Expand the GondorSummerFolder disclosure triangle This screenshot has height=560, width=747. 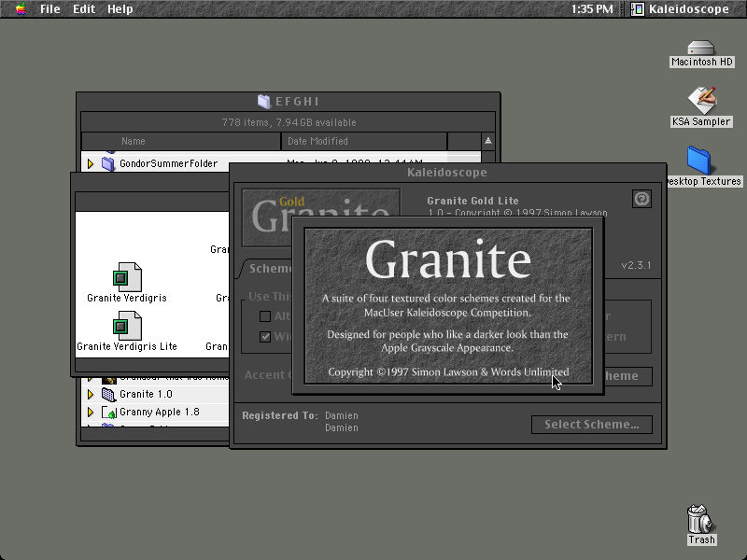tap(90, 164)
